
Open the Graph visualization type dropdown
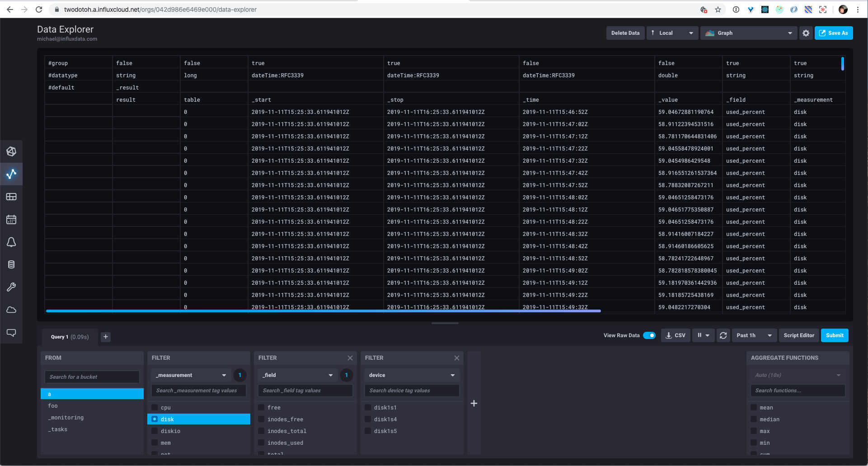click(x=748, y=33)
